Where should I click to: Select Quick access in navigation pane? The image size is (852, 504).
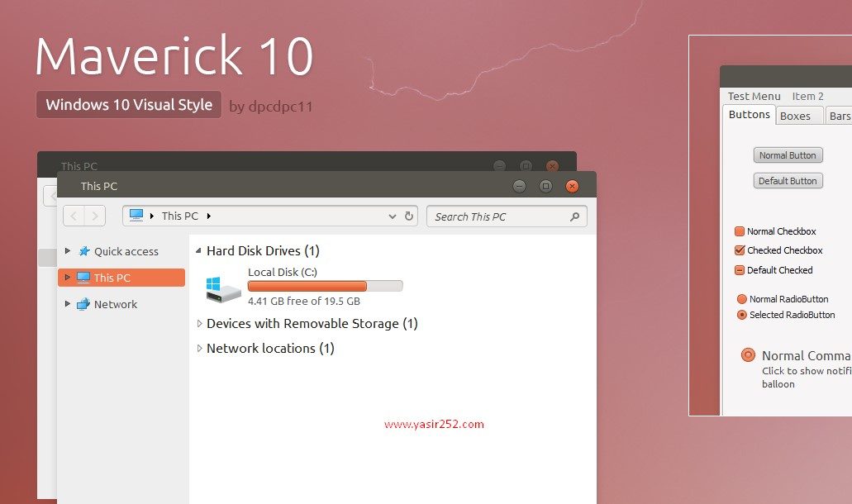[126, 251]
